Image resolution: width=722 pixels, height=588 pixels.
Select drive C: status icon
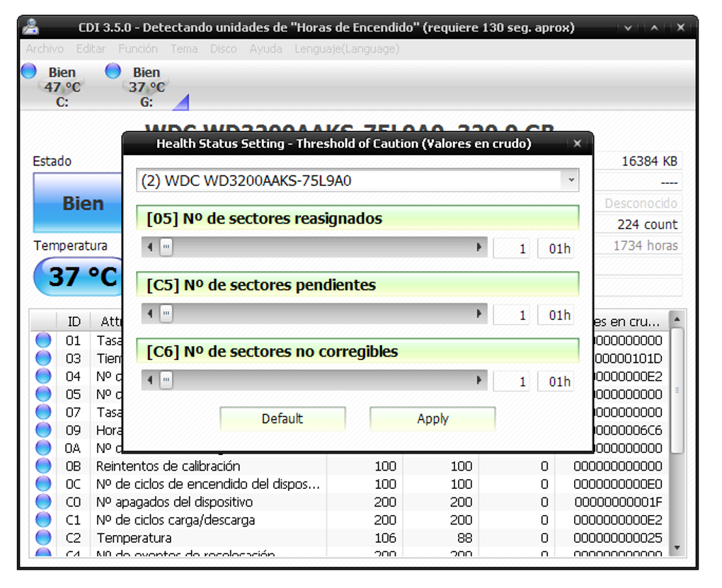(x=28, y=71)
